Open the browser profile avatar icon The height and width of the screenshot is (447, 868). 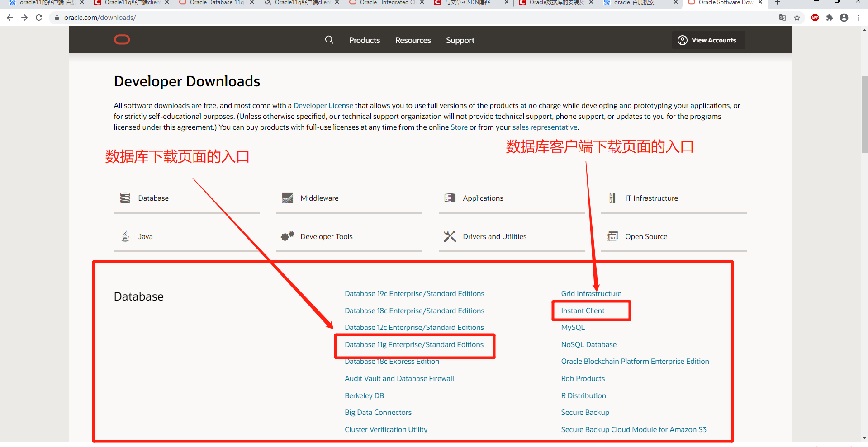tap(844, 18)
